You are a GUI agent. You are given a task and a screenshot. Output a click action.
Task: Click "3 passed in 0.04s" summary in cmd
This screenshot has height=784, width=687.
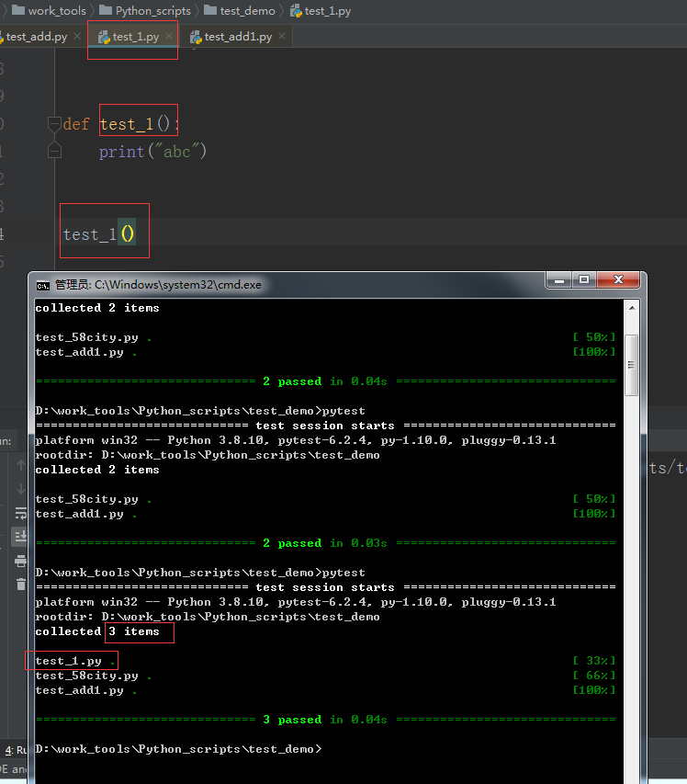(325, 720)
